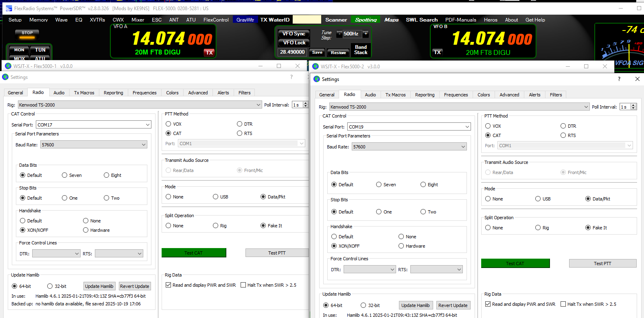The image size is (644, 318).
Task: Switch to General tab in Flex5000-2 Settings
Action: point(327,95)
